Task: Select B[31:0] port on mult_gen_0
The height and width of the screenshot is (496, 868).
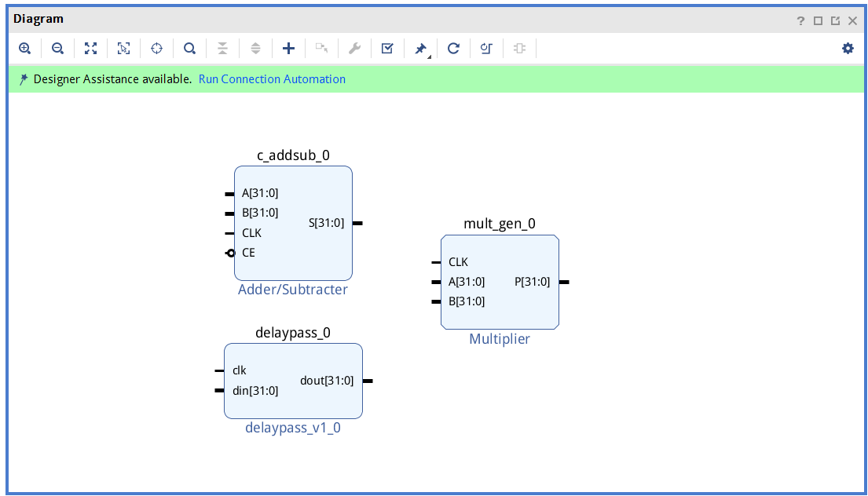Action: click(466, 301)
